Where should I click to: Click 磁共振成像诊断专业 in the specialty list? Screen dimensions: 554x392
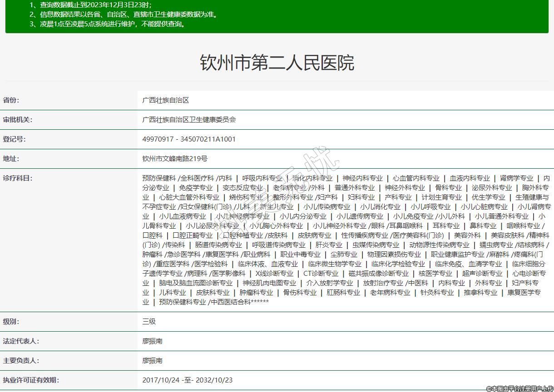pyautogui.click(x=378, y=274)
